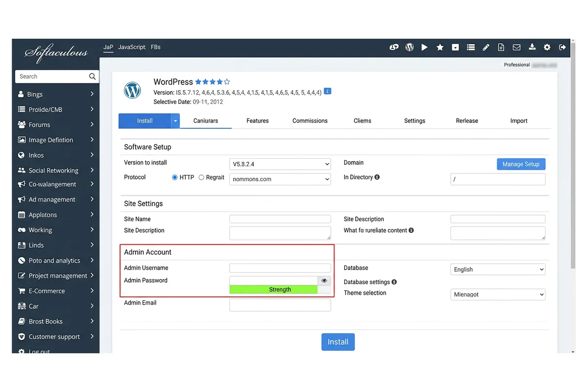Switch to the Commissions tab
Screen dimensions: 588x392
coord(310,121)
